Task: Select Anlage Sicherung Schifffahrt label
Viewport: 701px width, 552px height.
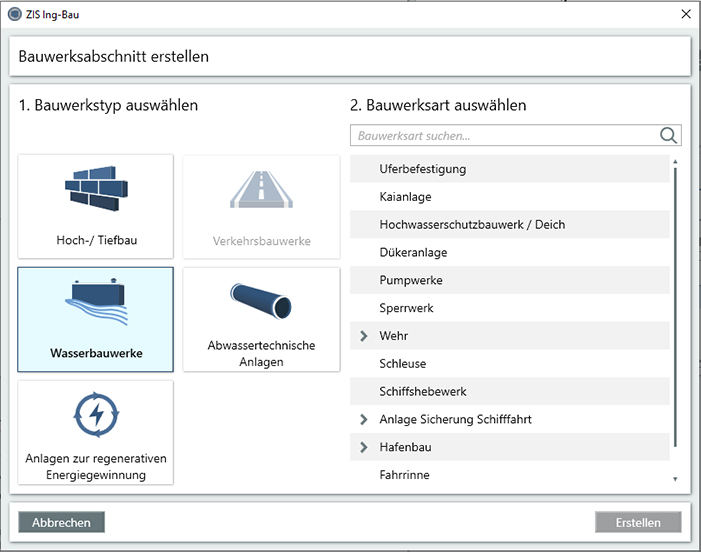Action: 456,419
